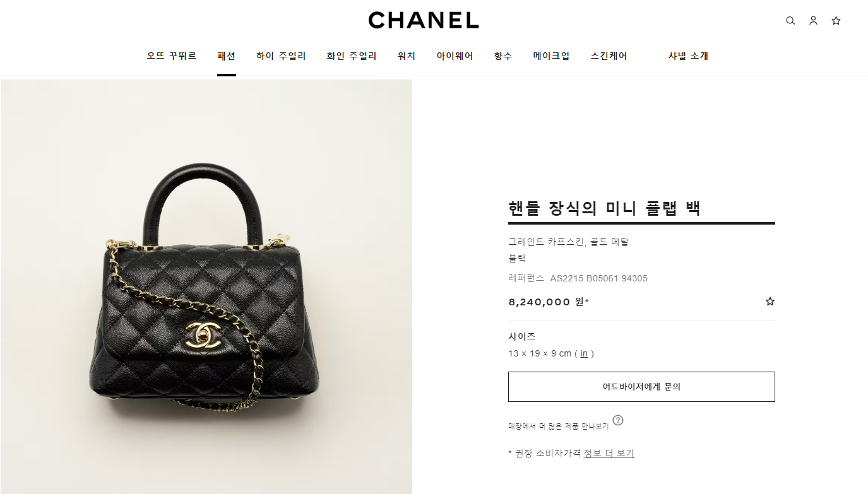Open the search magnifier icon
This screenshot has width=868, height=494.
[790, 21]
